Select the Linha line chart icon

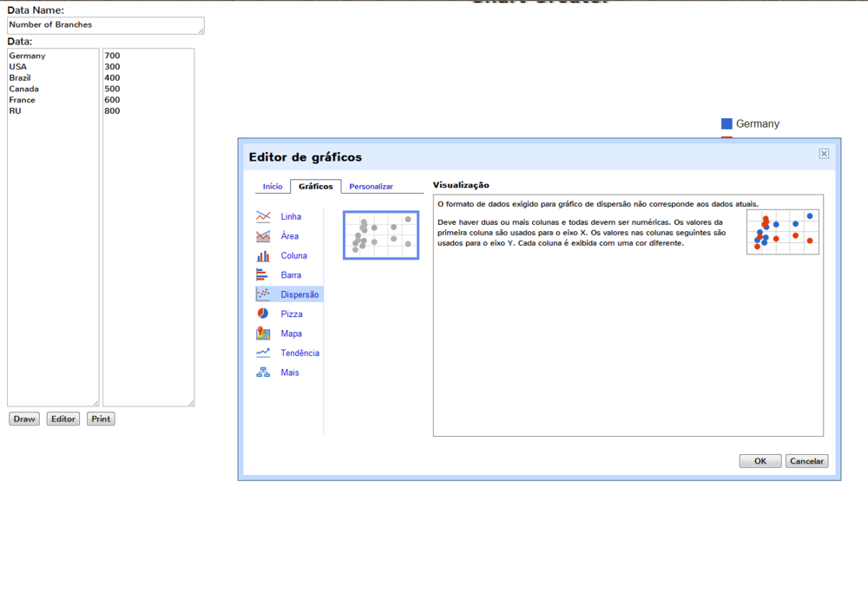pos(263,216)
